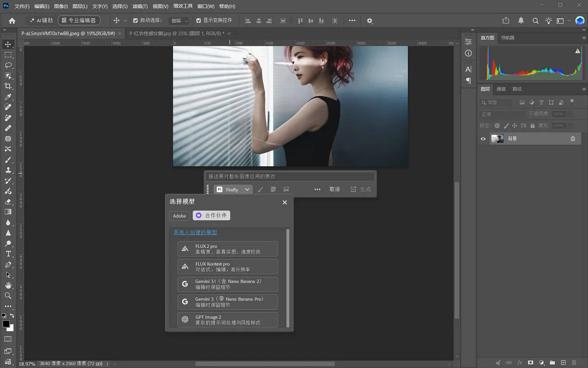Open the 滤镜(T) menu
Image resolution: width=588 pixels, height=368 pixels.
[x=140, y=6]
